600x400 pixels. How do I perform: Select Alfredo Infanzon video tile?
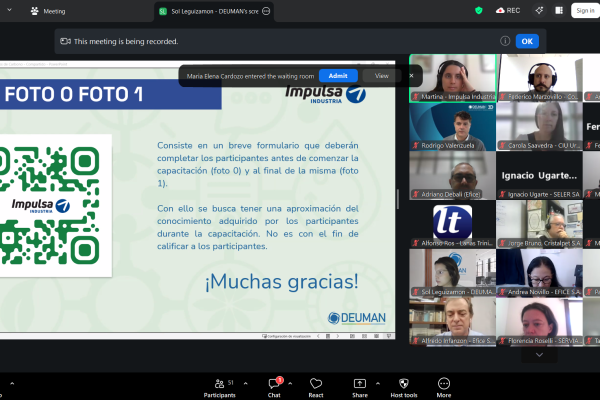pos(453,322)
